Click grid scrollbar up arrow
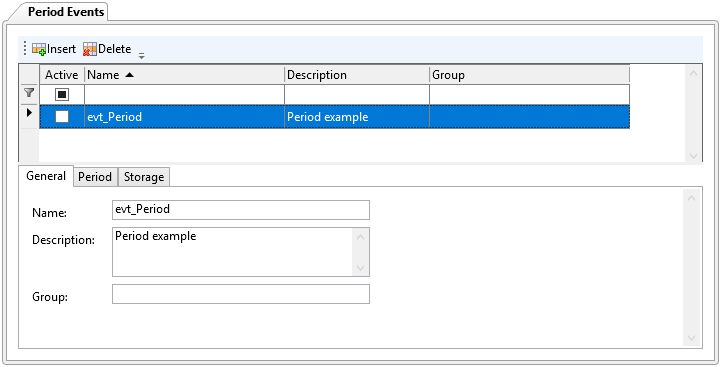The image size is (720, 367). pos(693,73)
